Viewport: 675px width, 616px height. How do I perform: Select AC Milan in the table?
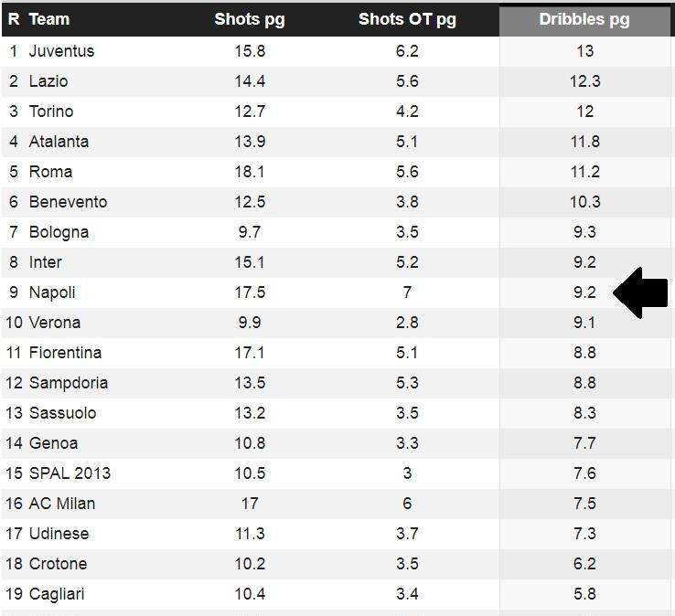coord(62,504)
